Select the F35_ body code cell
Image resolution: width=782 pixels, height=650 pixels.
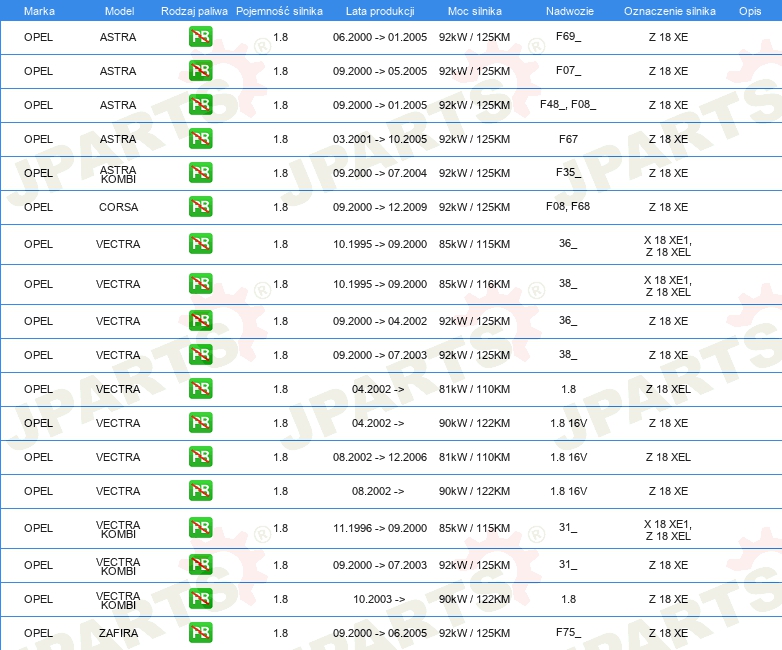tap(569, 173)
